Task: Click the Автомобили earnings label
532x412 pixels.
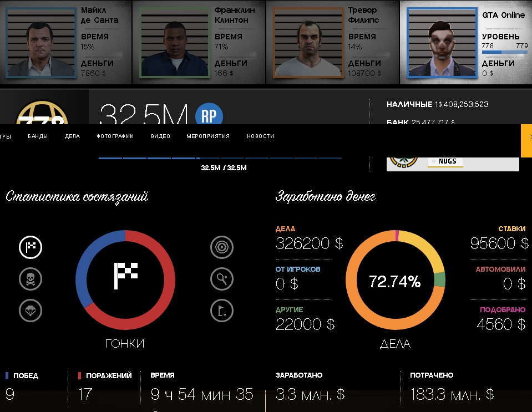Action: click(x=500, y=269)
